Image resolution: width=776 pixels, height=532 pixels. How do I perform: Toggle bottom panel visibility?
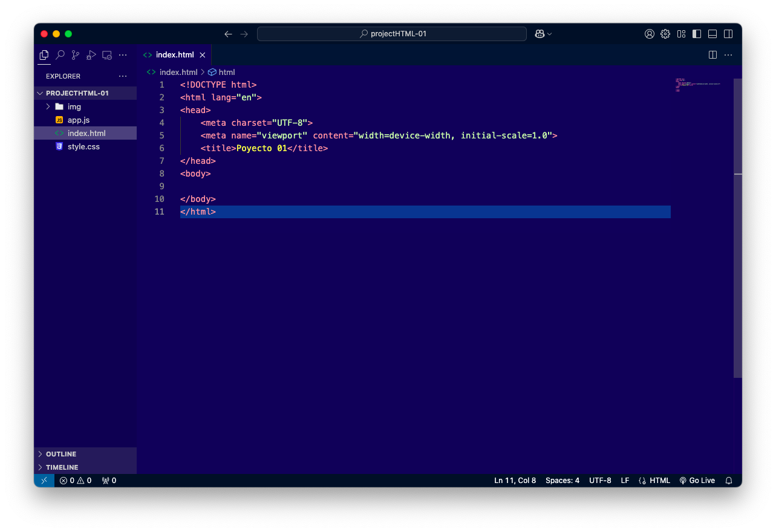pos(712,34)
